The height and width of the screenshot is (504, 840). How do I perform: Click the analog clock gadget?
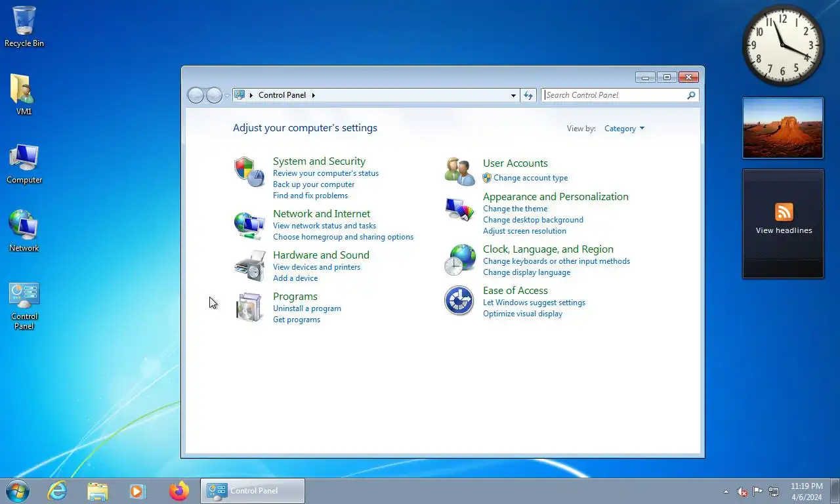(x=782, y=45)
